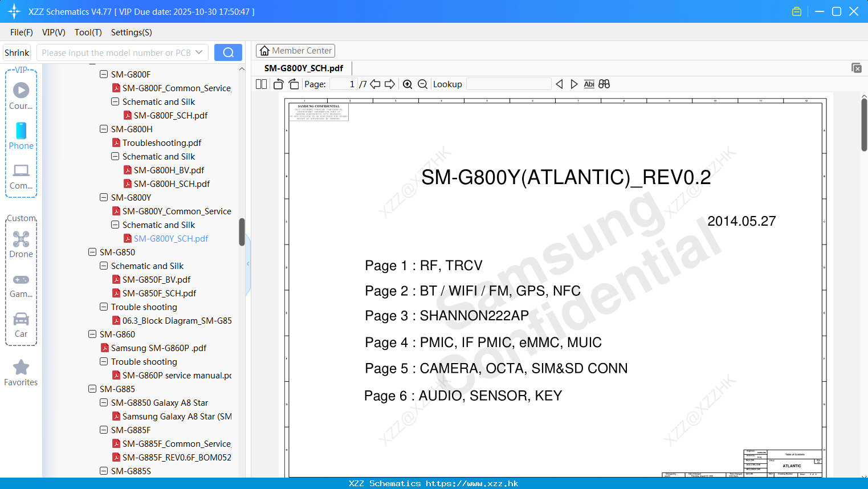Collapse the SM-G850 node
This screenshot has width=868, height=489.
[92, 252]
